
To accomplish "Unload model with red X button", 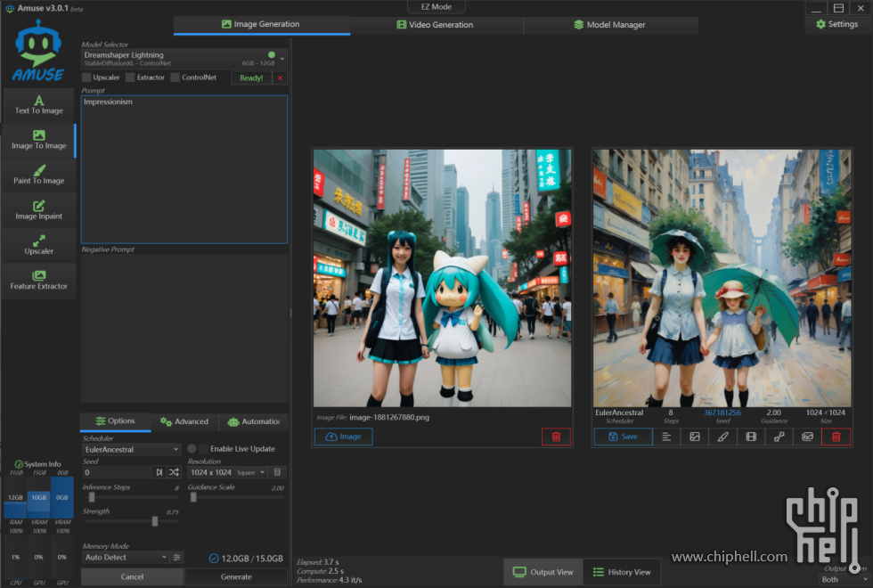I will click(x=280, y=78).
